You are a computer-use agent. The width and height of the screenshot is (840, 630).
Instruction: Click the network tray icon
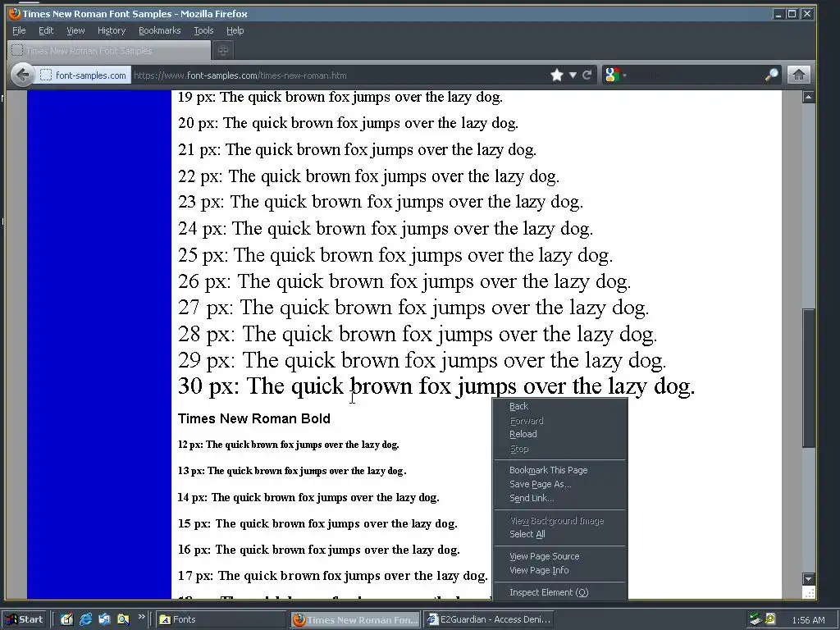coord(756,619)
